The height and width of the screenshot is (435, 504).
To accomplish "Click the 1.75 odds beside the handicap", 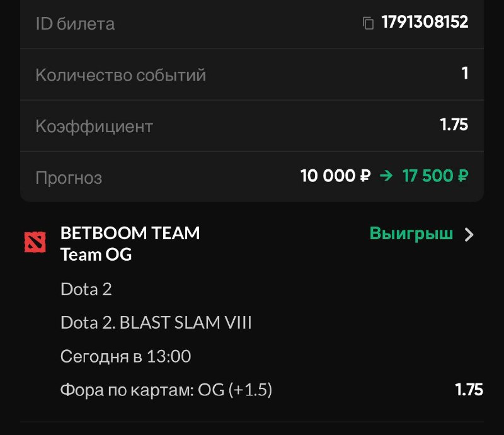I will tap(469, 390).
